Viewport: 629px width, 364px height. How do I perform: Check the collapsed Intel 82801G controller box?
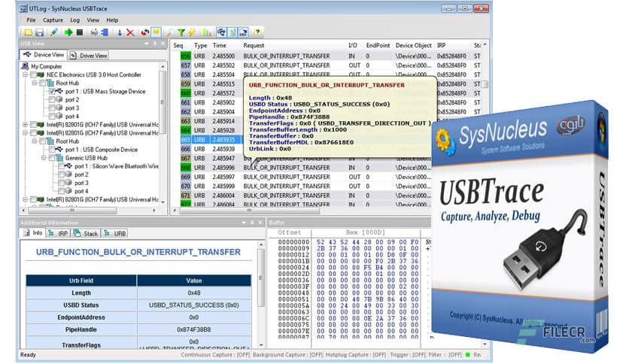point(34,125)
